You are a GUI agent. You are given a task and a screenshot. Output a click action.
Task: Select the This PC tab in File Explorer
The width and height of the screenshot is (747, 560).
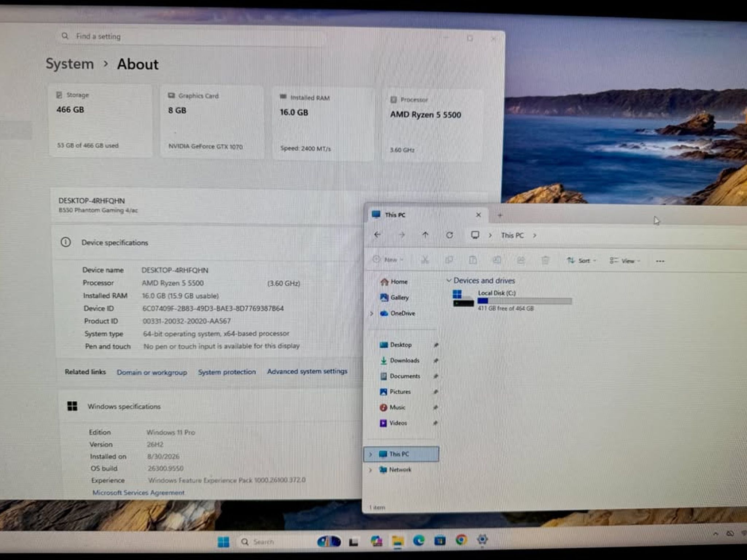tap(427, 215)
